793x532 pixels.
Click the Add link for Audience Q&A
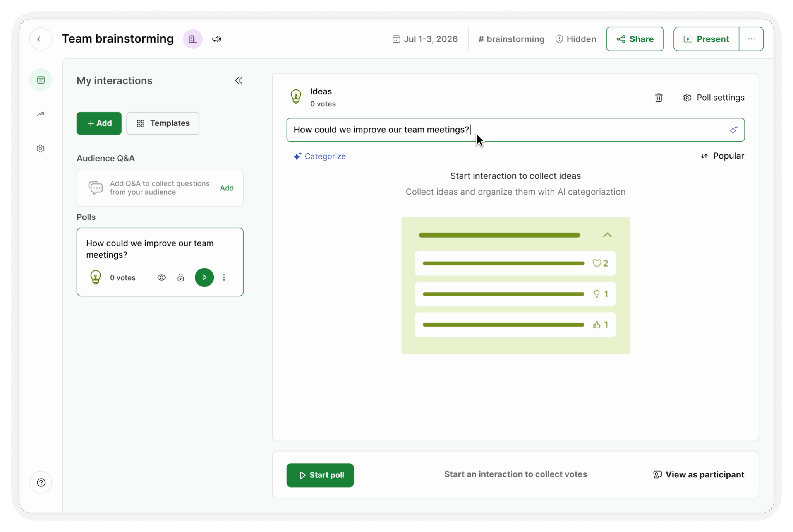(x=227, y=188)
